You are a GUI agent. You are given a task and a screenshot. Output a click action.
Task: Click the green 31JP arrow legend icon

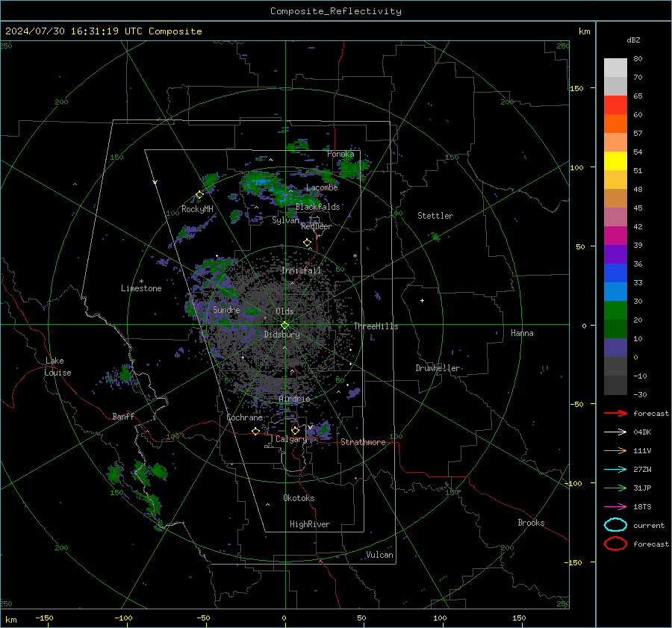point(615,488)
